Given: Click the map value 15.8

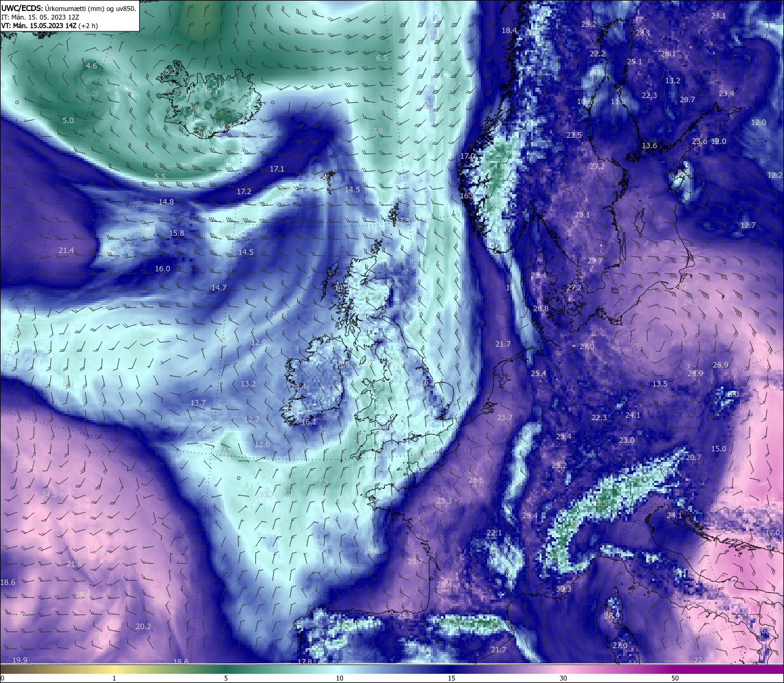Looking at the screenshot, I should coord(176,233).
